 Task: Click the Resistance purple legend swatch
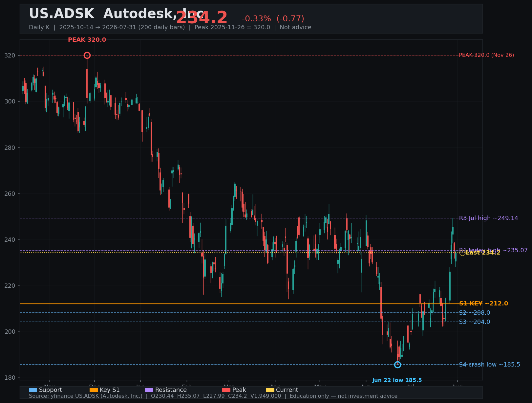(x=149, y=390)
